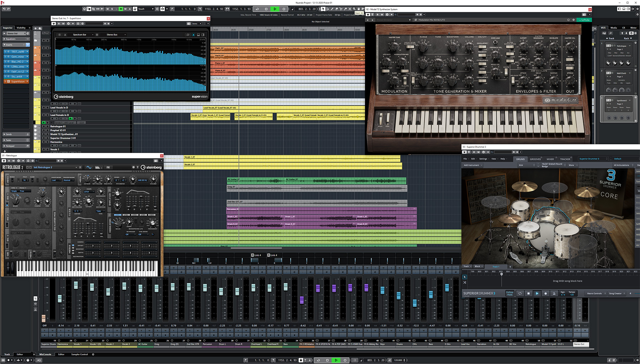Click the Follow Host button
This screenshot has height=364, width=640.
pyautogui.click(x=510, y=293)
